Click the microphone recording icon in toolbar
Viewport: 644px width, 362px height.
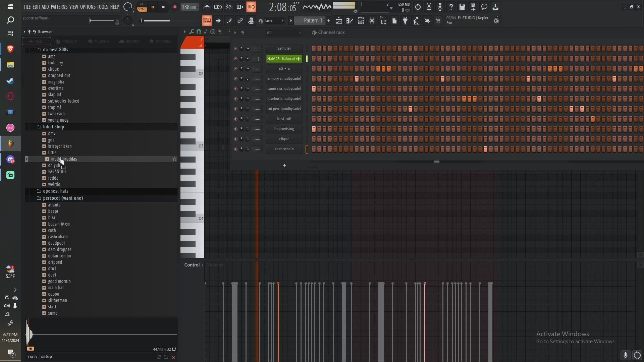(440, 7)
